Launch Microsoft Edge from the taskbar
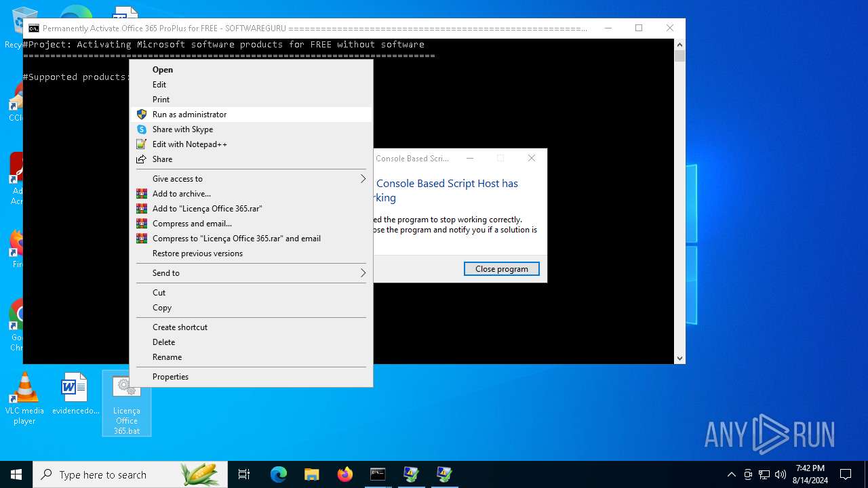Screen dimensions: 868x488 279,474
